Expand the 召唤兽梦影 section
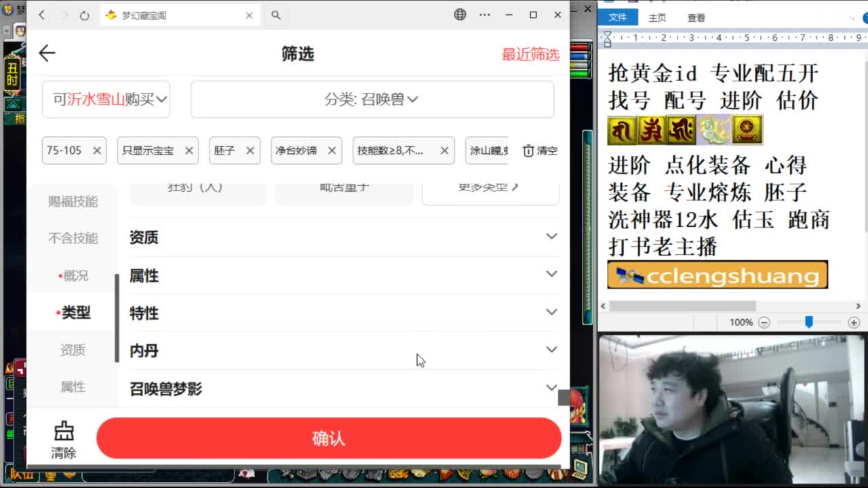 click(x=344, y=388)
